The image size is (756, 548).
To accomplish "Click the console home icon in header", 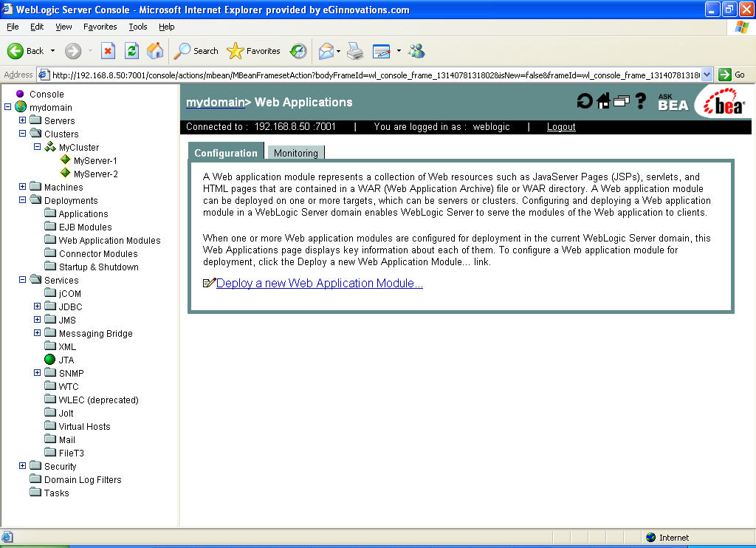I will (x=604, y=101).
